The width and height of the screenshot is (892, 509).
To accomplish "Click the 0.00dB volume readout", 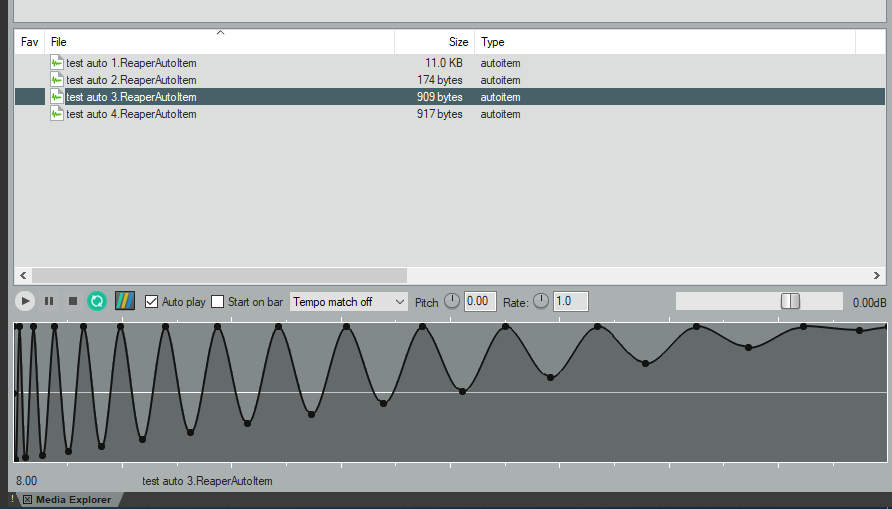I will click(869, 303).
